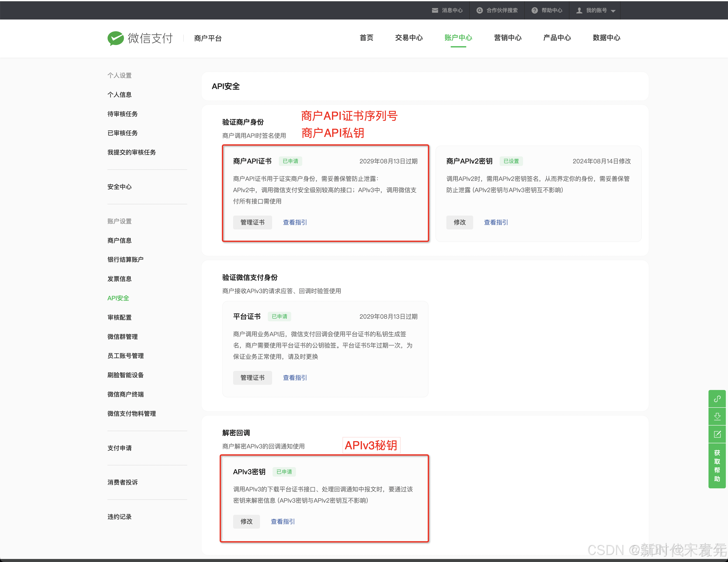Switch to 交易中心 tab
The height and width of the screenshot is (562, 728).
[409, 38]
